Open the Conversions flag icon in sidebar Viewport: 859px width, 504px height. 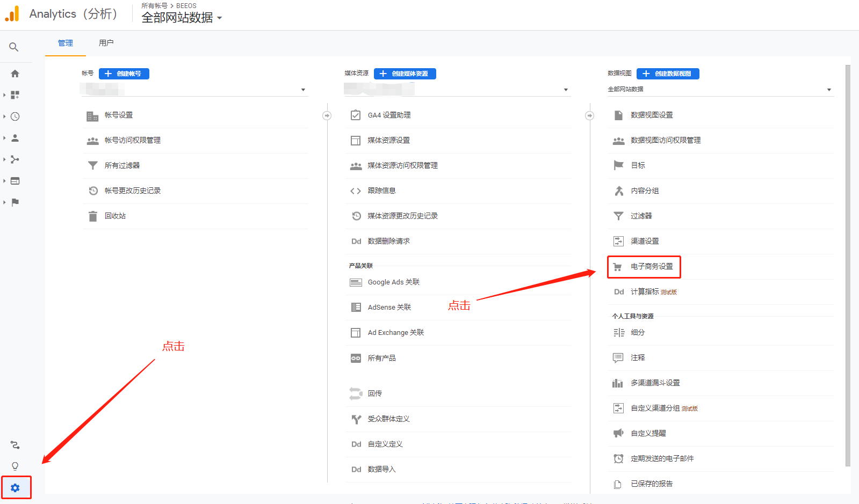[15, 202]
